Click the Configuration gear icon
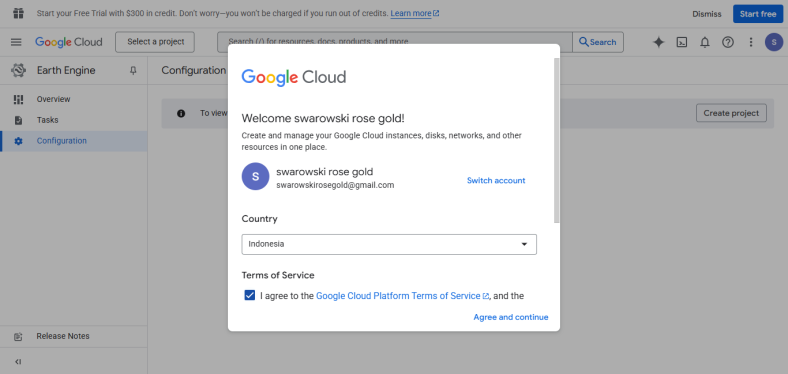Image resolution: width=788 pixels, height=374 pixels. point(18,141)
